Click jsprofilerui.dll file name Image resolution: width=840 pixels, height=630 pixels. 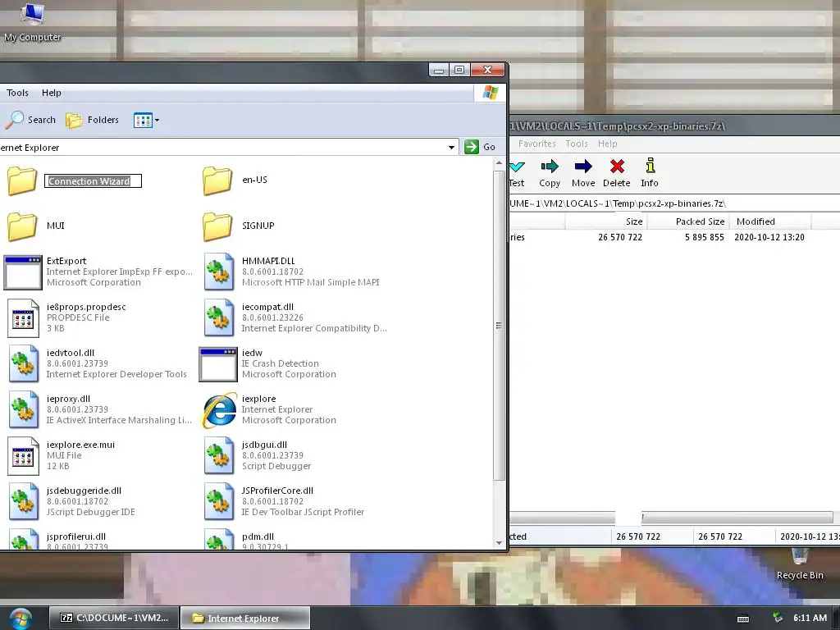coord(76,536)
